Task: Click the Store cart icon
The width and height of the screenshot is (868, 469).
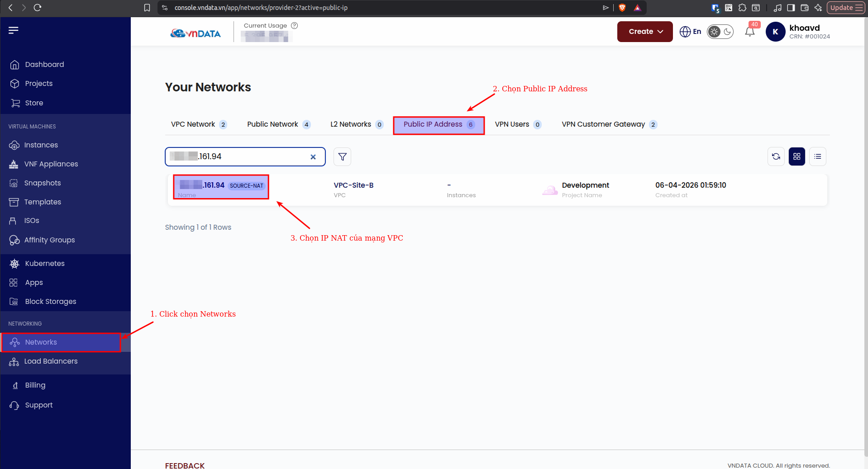Action: [15, 103]
